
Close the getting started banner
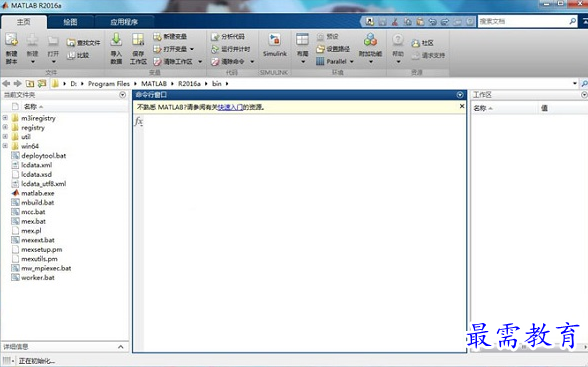pos(462,106)
